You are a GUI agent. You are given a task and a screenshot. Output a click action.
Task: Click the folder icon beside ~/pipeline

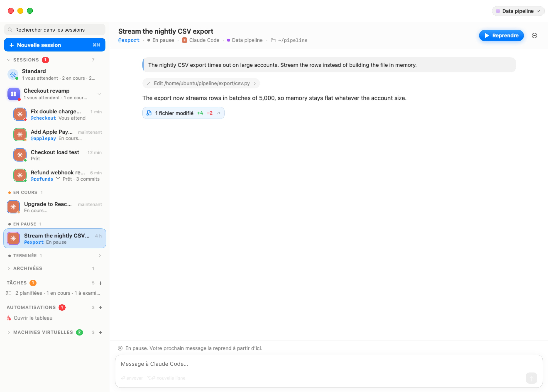273,40
